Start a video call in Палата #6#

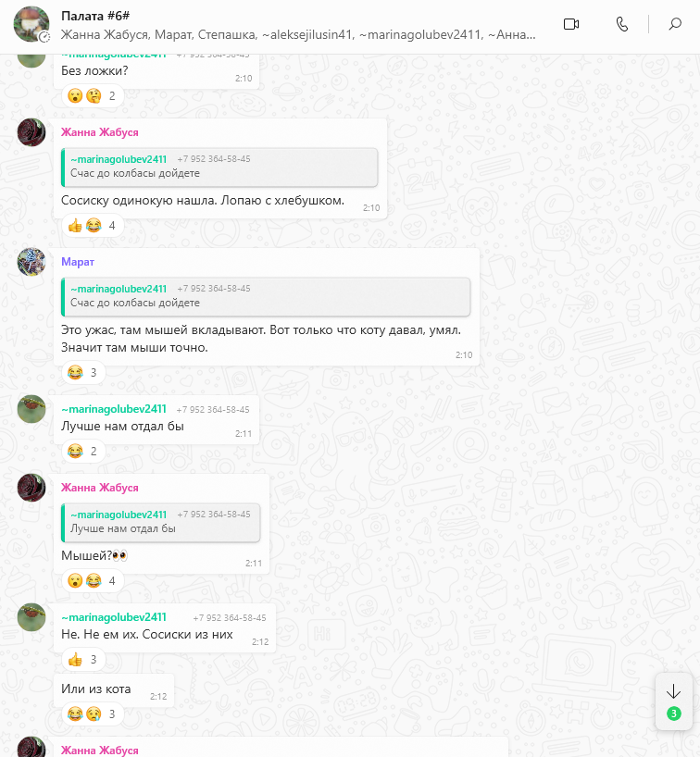(571, 24)
